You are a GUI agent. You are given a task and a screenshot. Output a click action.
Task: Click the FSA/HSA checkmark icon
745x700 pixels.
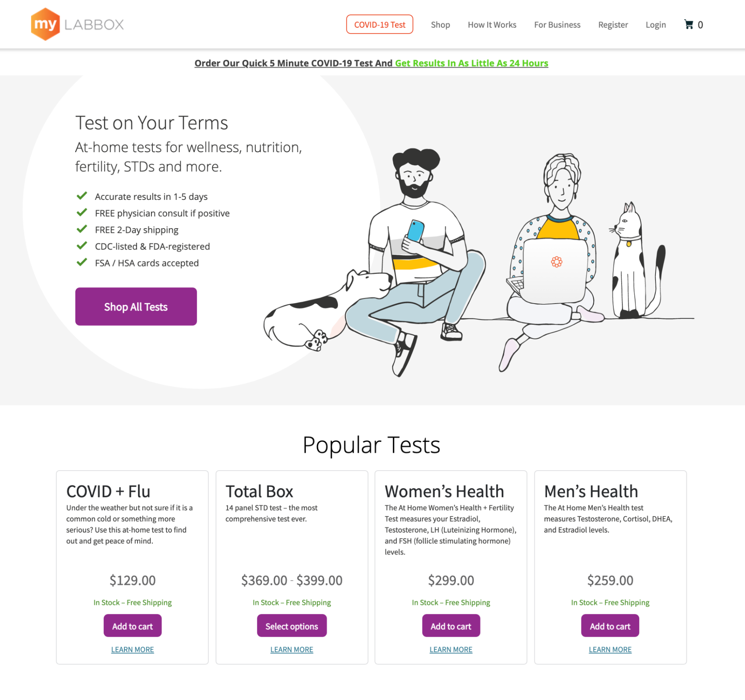pyautogui.click(x=81, y=263)
